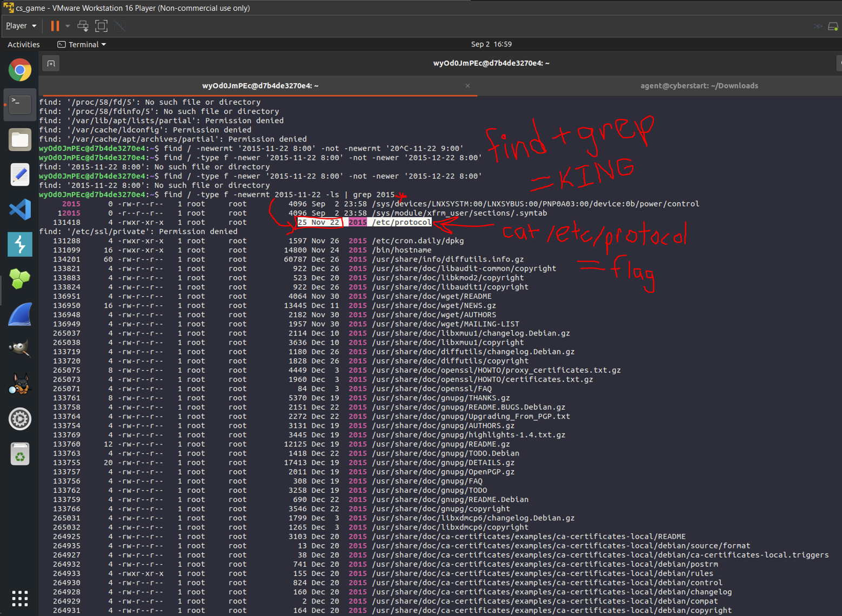Viewport: 842px width, 616px height.
Task: Launch the text editor dock icon
Action: 20,175
